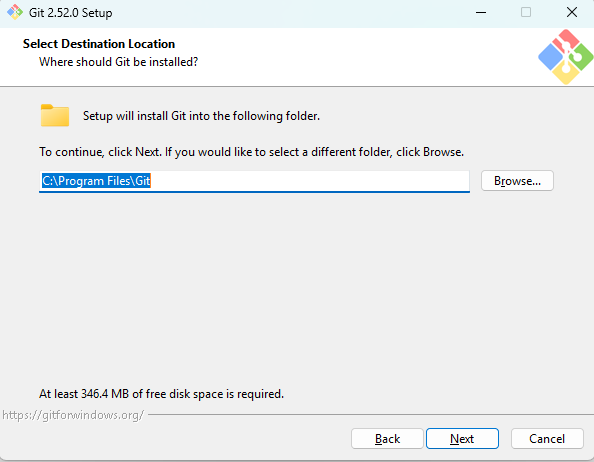594x462 pixels.
Task: Click the greyed-out maximize window button
Action: click(x=526, y=12)
